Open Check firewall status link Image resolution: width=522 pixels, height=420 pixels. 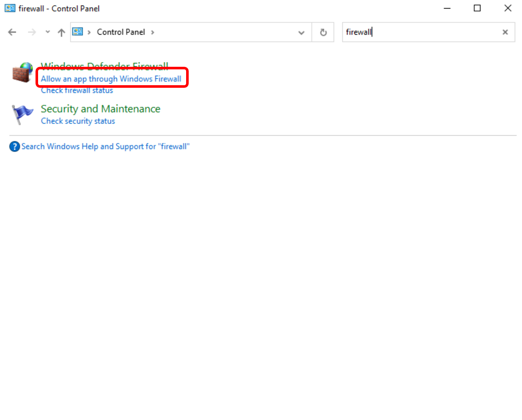pyautogui.click(x=77, y=90)
